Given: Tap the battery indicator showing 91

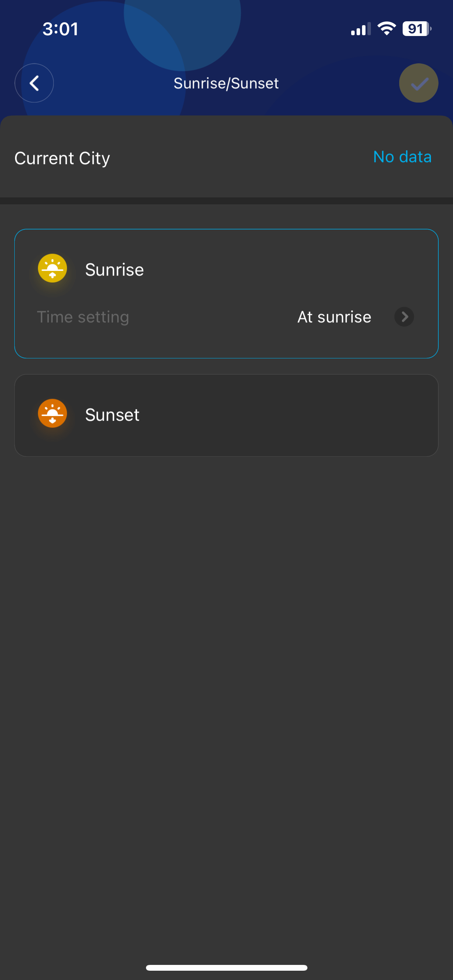Looking at the screenshot, I should pyautogui.click(x=417, y=29).
